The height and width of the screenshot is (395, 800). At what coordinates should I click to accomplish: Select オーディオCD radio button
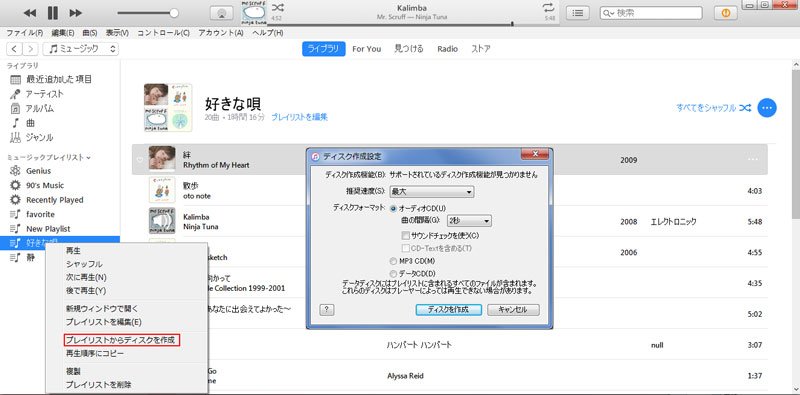click(393, 208)
